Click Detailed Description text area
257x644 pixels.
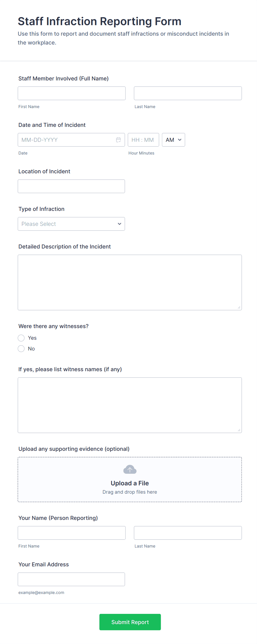tap(130, 282)
